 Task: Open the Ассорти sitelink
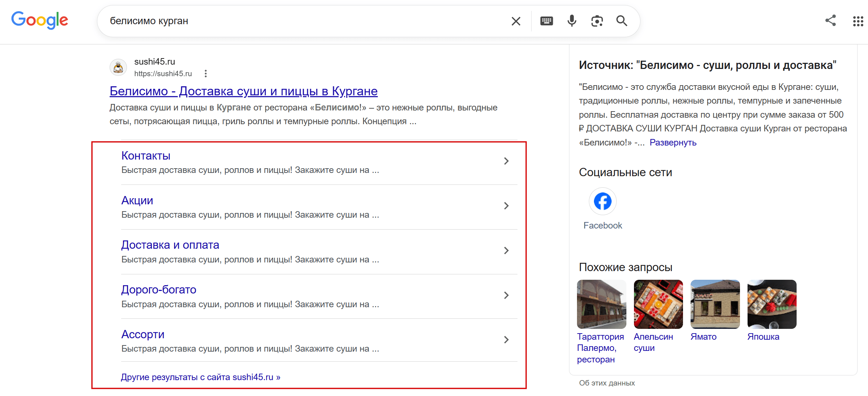[143, 334]
